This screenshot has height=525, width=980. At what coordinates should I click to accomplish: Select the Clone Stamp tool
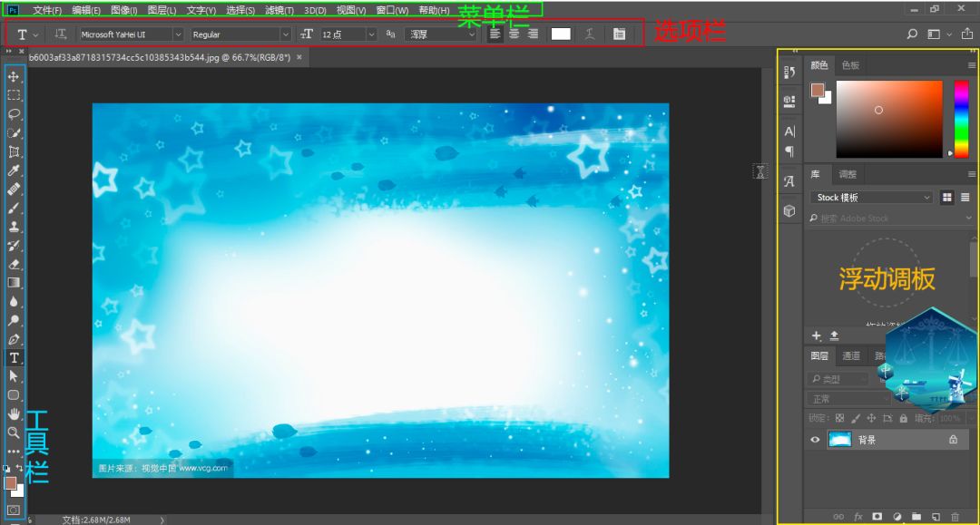pyautogui.click(x=14, y=227)
